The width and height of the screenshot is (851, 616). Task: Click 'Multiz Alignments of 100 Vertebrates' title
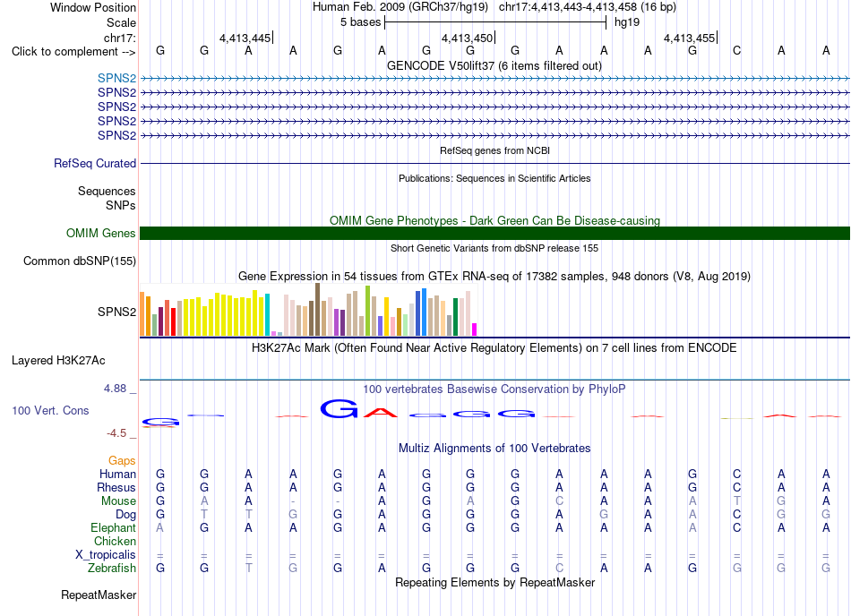(494, 448)
